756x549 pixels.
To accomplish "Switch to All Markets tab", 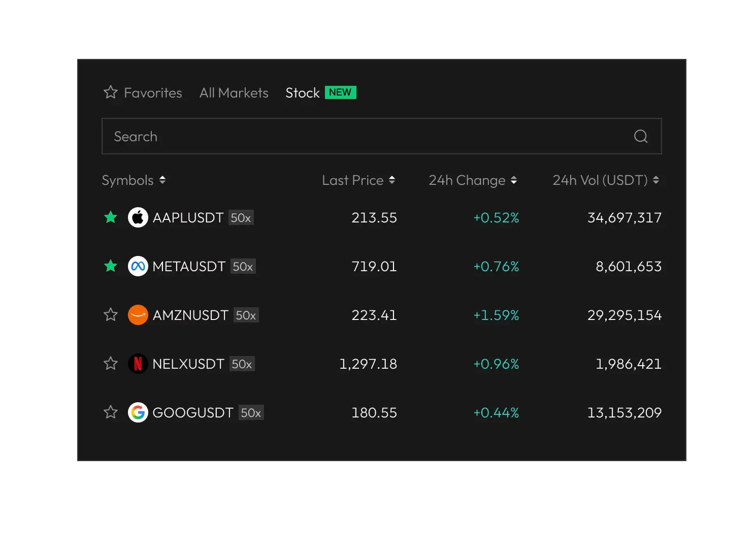I will tap(234, 93).
